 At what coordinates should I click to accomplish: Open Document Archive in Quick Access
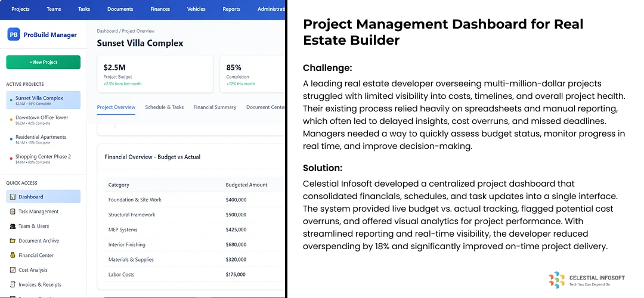[43, 241]
